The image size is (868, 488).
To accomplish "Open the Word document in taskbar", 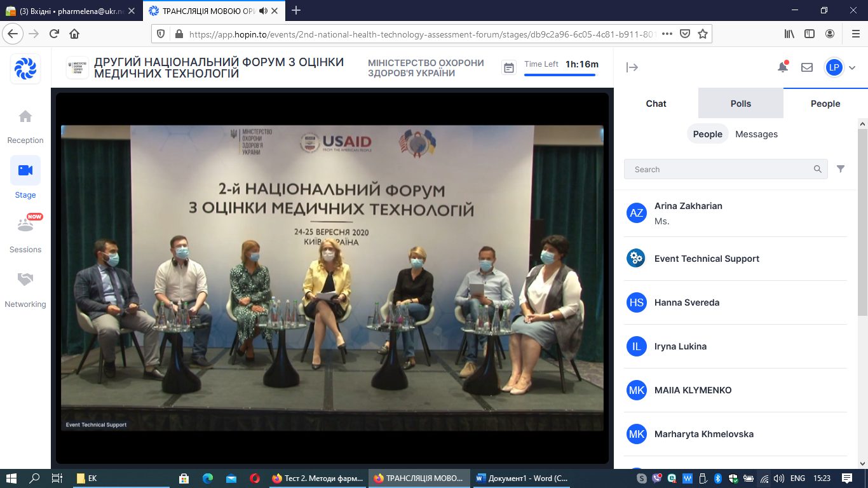I will (x=522, y=478).
